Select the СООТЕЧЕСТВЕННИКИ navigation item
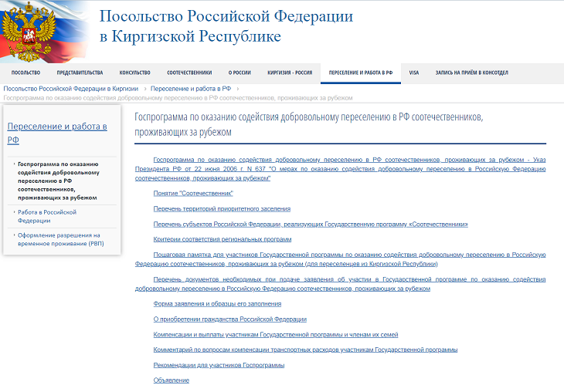Screen dimensions: 564x392 tap(189, 73)
